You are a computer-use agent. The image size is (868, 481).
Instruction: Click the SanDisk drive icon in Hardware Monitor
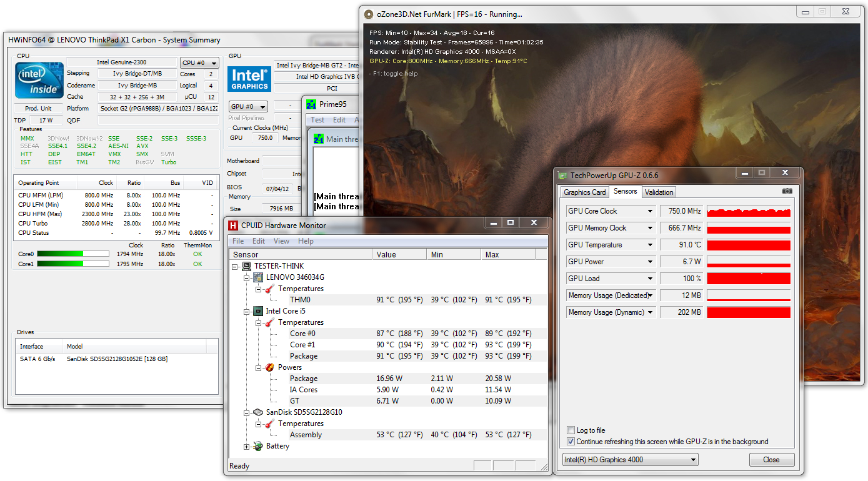click(258, 412)
